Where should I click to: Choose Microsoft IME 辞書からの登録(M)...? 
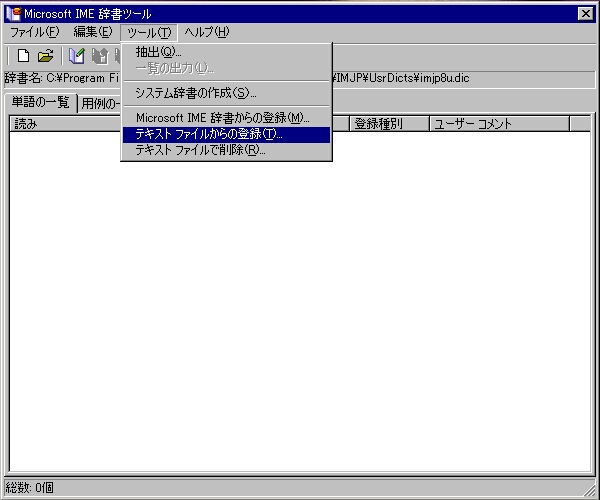(x=226, y=118)
